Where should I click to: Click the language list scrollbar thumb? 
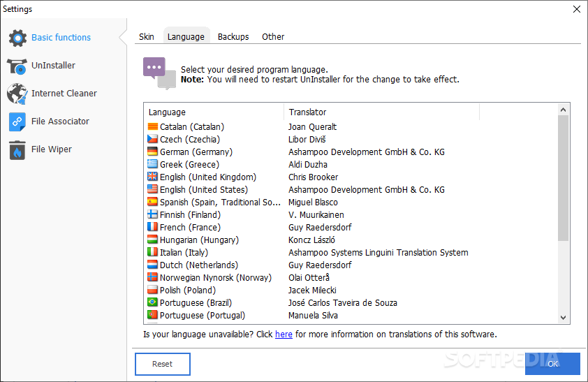pyautogui.click(x=563, y=178)
